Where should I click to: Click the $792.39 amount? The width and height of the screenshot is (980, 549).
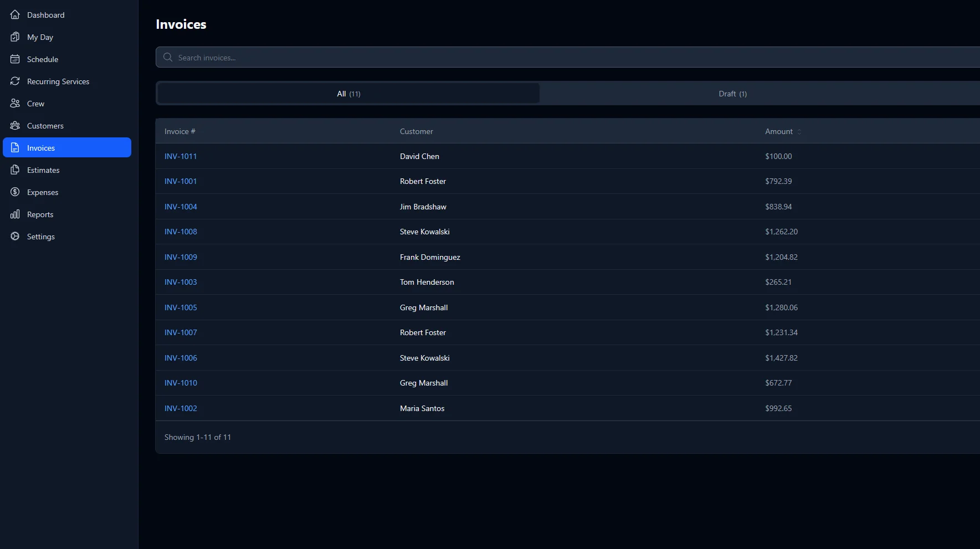pos(778,181)
